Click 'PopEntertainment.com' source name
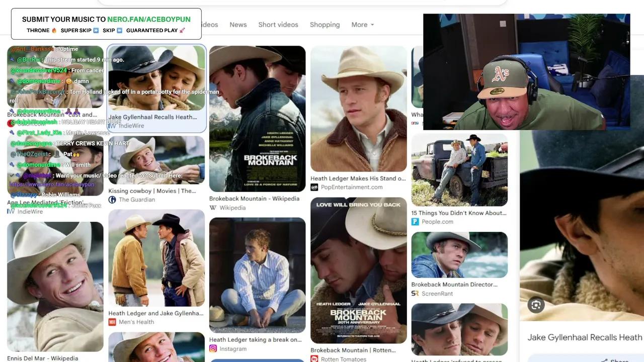The image size is (644, 362). point(352,187)
